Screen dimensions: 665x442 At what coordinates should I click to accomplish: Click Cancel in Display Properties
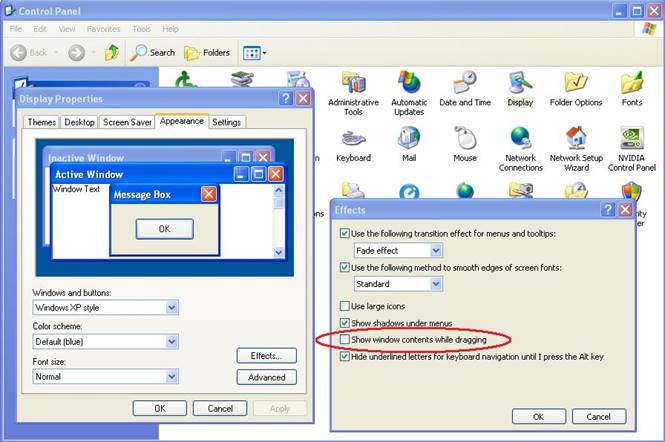click(x=220, y=408)
